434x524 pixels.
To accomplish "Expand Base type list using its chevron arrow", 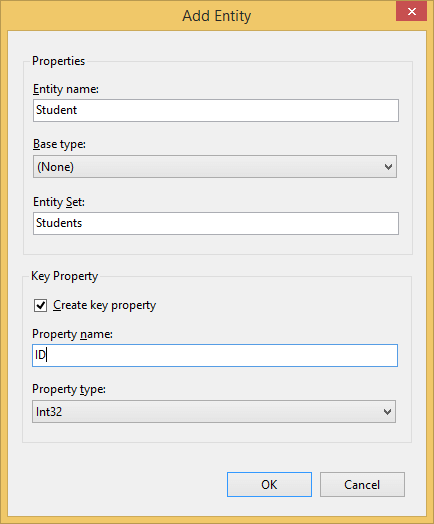I will [388, 167].
